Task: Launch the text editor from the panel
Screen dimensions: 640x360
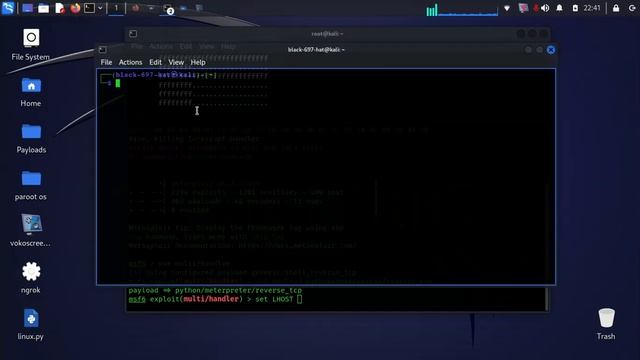Action: click(x=60, y=8)
